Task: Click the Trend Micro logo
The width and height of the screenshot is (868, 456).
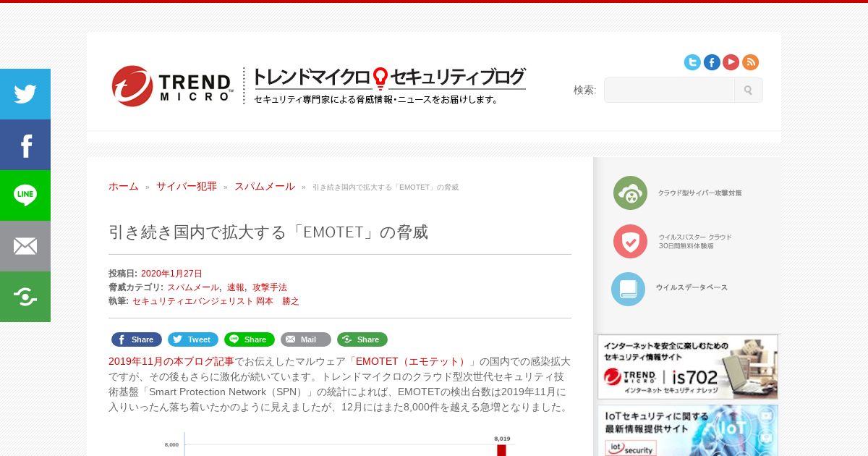Action: 172,85
